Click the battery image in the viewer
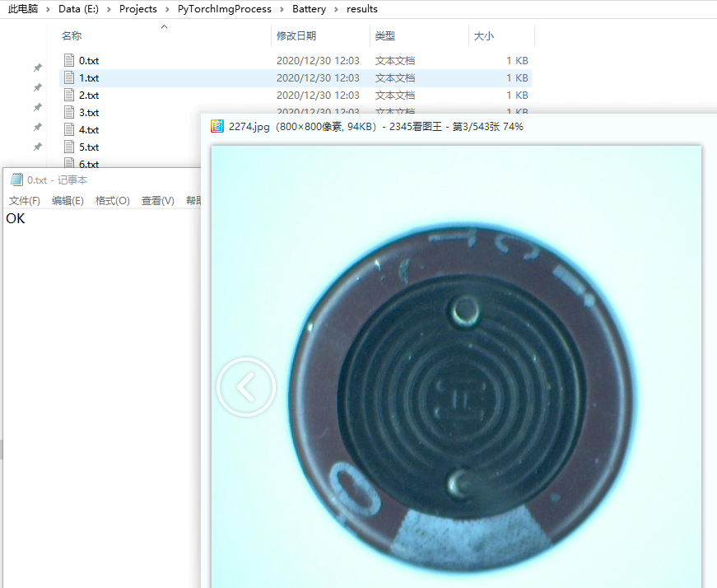 (456, 366)
